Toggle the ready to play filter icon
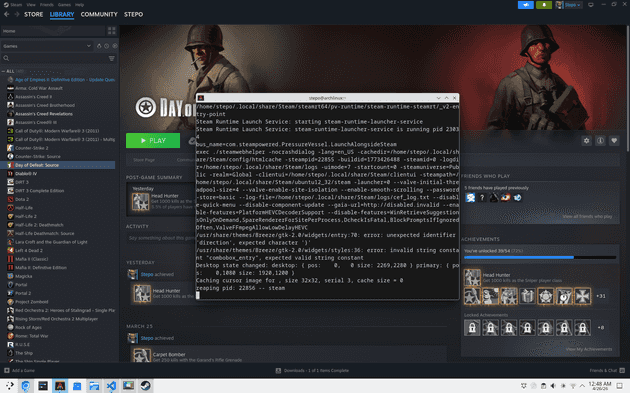630x393 pixels. click(115, 46)
